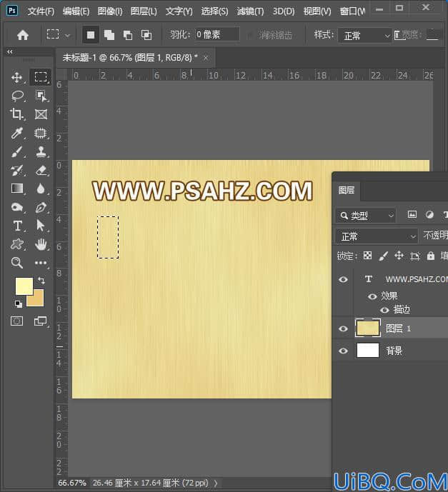Collapse the tools panel with double arrows
Screen dimensions: 448x492
pos(10,52)
